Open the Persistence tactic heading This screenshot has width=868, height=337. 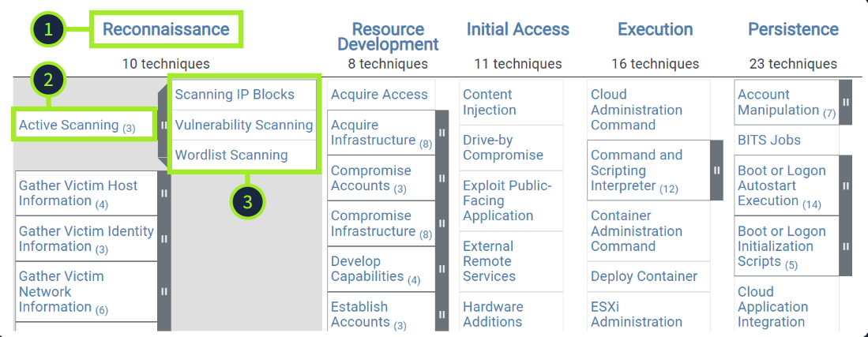click(x=793, y=29)
